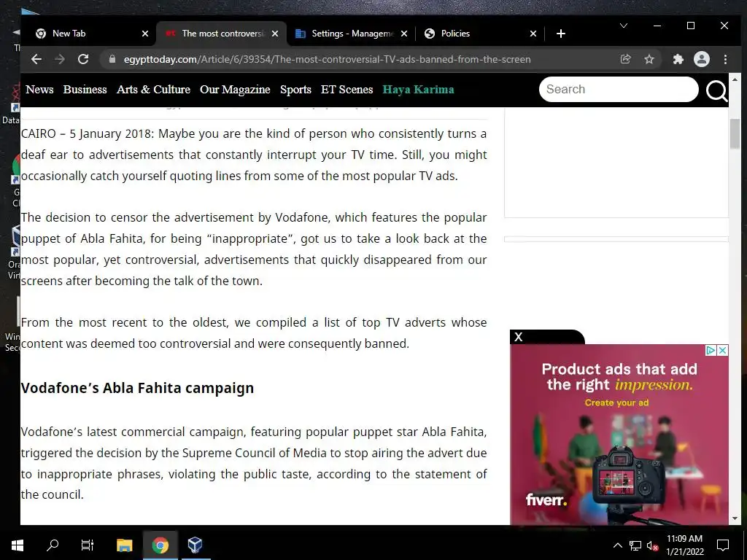Open the ET Scenes section
The width and height of the screenshot is (747, 560).
click(347, 90)
